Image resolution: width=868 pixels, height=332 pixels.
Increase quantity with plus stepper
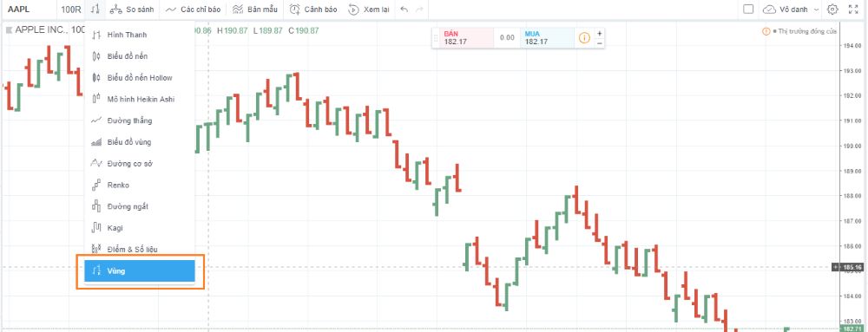pyautogui.click(x=600, y=33)
